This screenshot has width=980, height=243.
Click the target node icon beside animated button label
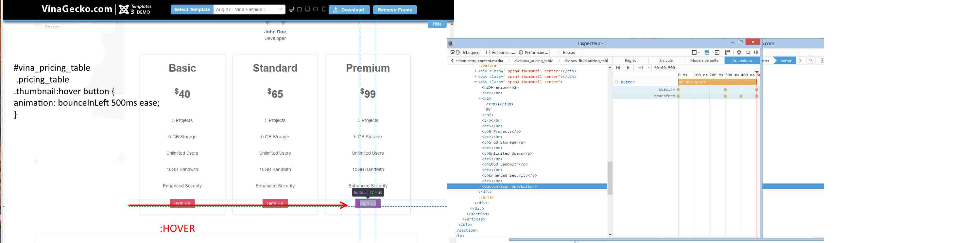point(617,82)
